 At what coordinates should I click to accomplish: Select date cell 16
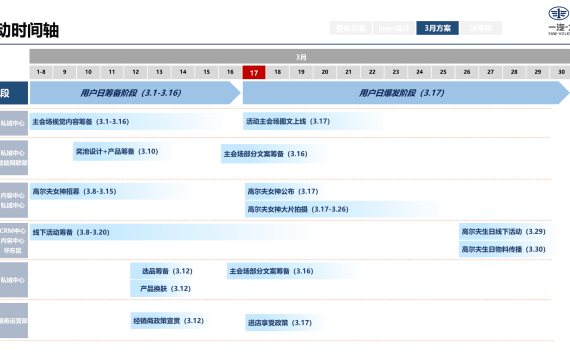click(230, 72)
